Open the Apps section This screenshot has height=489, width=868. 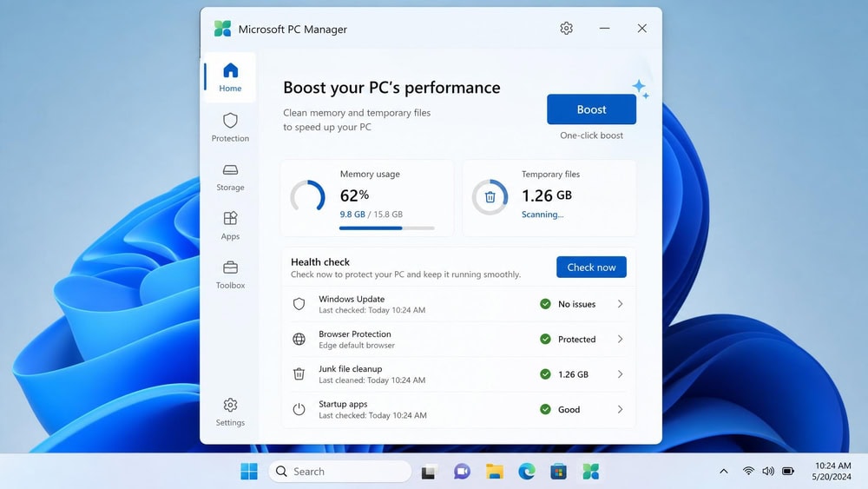coord(230,226)
